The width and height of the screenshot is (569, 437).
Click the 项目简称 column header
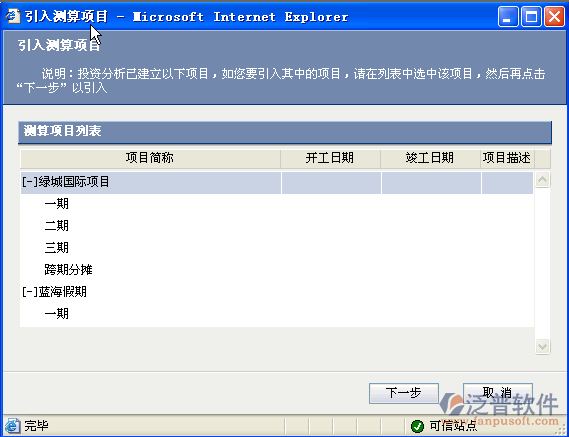point(150,159)
